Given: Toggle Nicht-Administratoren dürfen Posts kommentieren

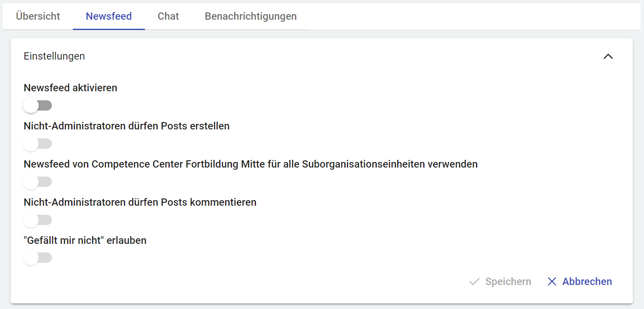Looking at the screenshot, I should (x=38, y=220).
